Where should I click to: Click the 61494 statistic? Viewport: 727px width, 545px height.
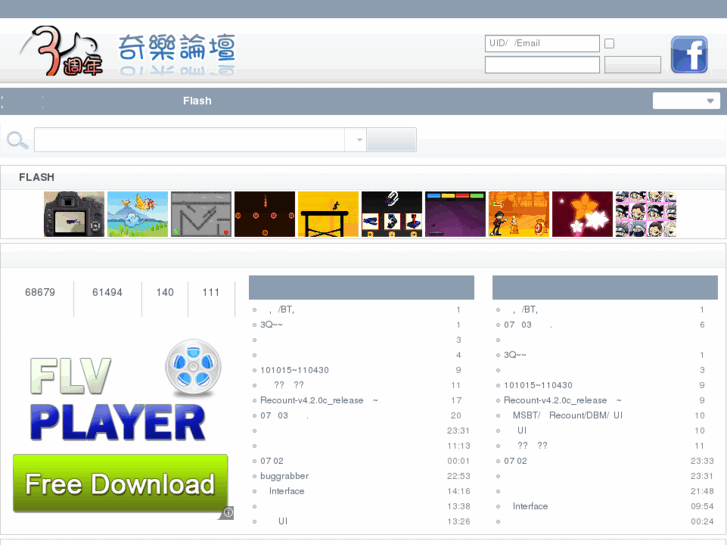click(107, 292)
